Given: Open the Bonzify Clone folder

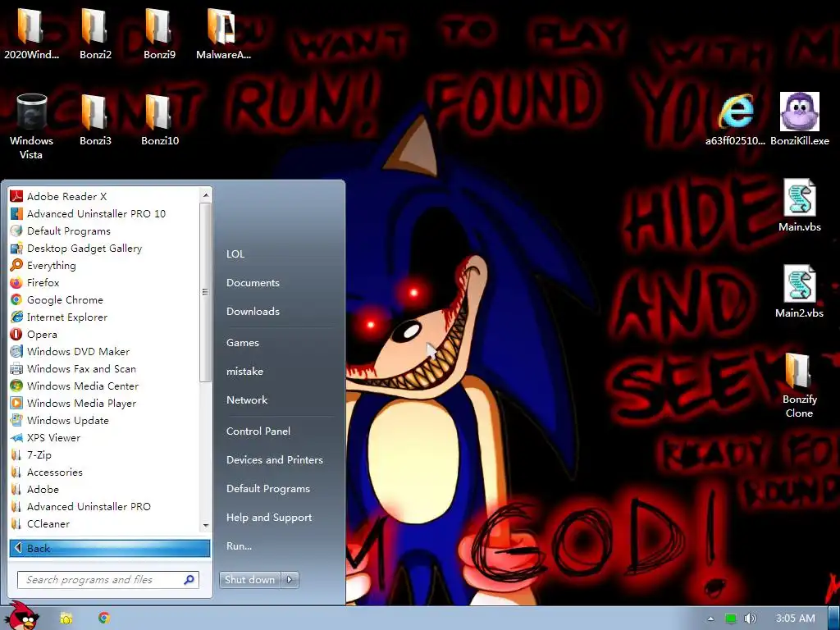Looking at the screenshot, I should tap(799, 386).
